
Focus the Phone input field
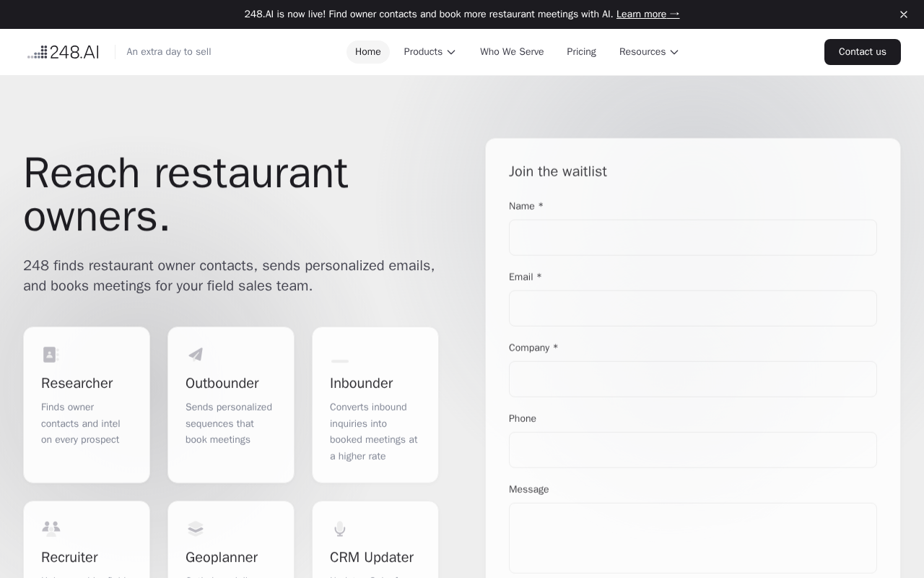693,450
